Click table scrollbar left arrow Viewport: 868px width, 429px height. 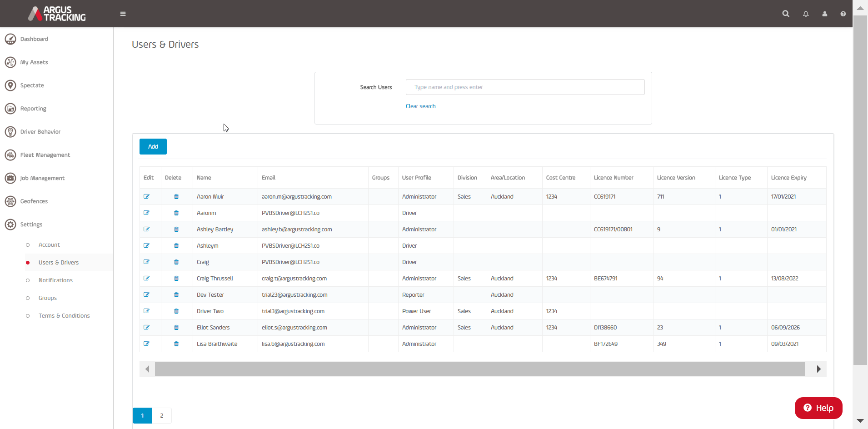(x=147, y=369)
